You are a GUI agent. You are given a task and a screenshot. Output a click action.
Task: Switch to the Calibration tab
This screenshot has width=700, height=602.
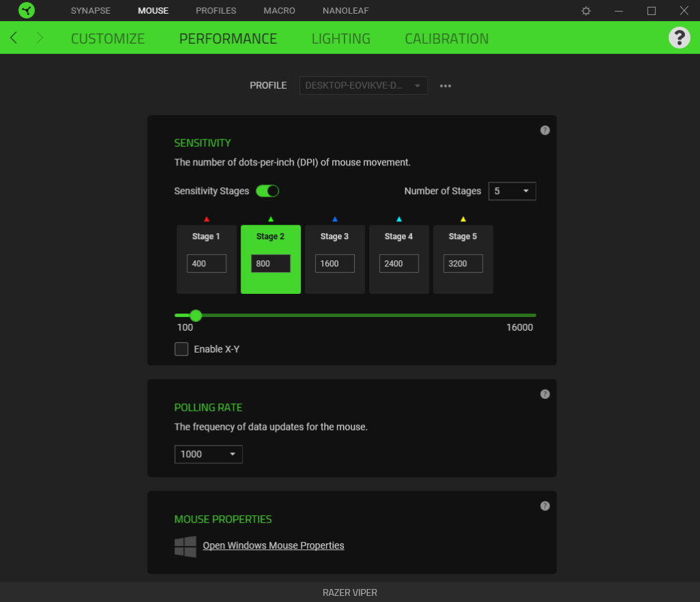447,39
